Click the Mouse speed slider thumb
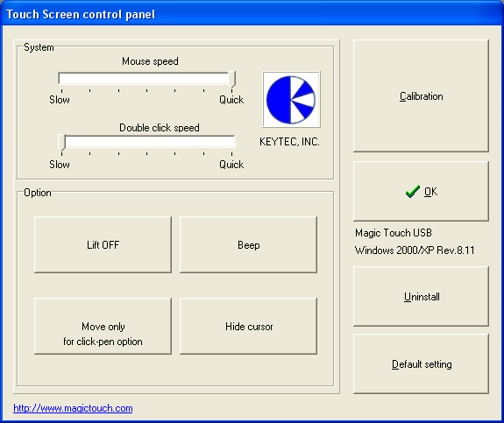 tap(232, 79)
